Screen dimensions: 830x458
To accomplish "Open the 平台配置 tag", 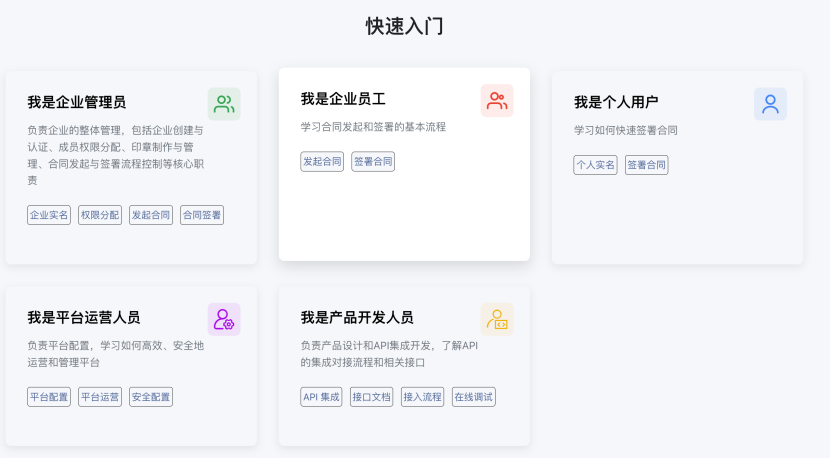I will pos(49,397).
